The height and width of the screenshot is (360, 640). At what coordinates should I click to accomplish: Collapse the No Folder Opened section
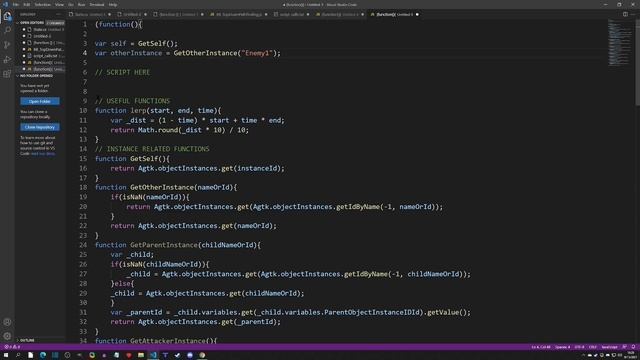[x=35, y=76]
